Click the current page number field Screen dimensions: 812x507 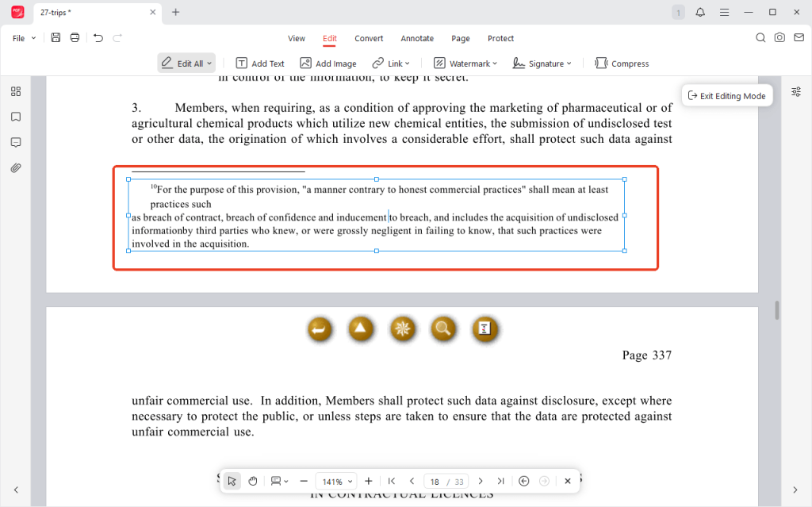[x=434, y=482]
